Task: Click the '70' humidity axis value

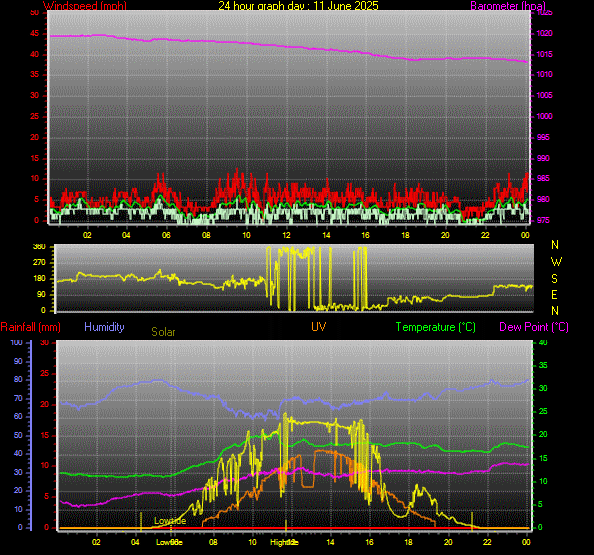Action: point(18,399)
